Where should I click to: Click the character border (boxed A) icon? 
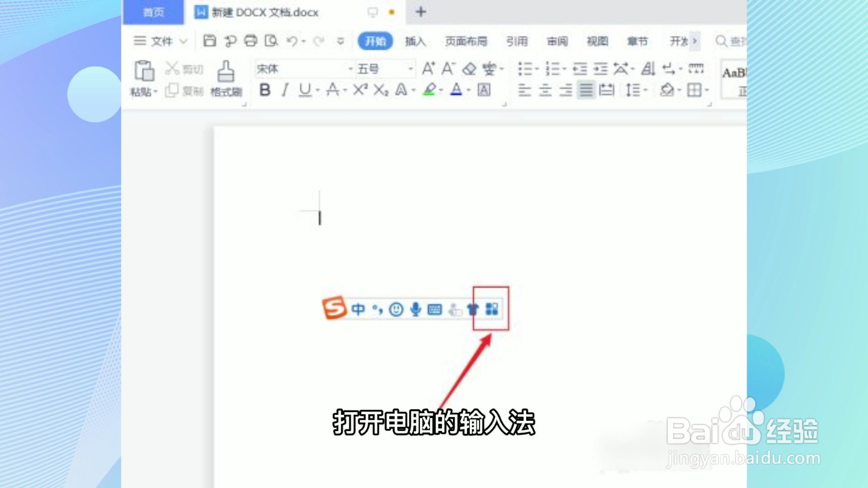(x=484, y=90)
